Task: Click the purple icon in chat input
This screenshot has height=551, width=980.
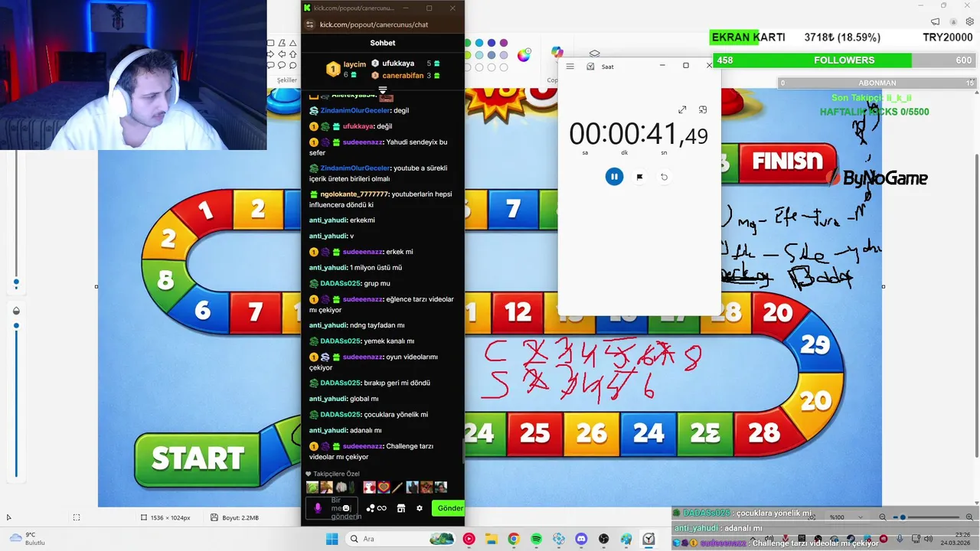Action: pos(318,508)
